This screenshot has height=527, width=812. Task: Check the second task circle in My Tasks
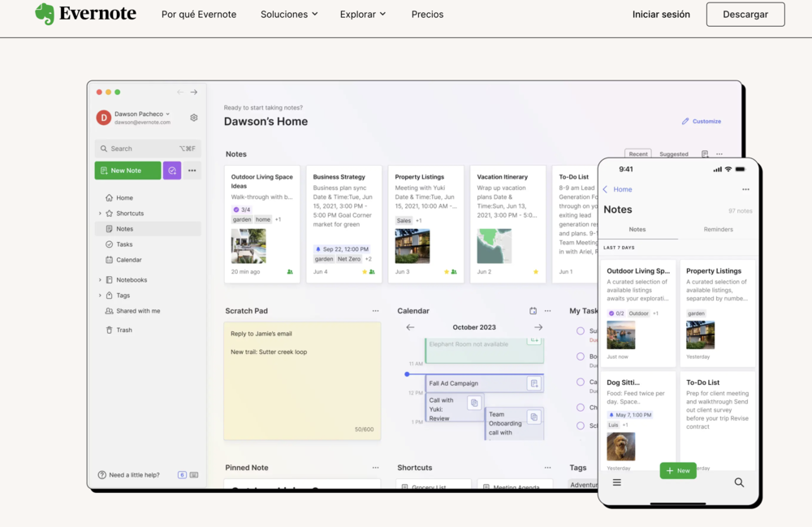click(581, 356)
